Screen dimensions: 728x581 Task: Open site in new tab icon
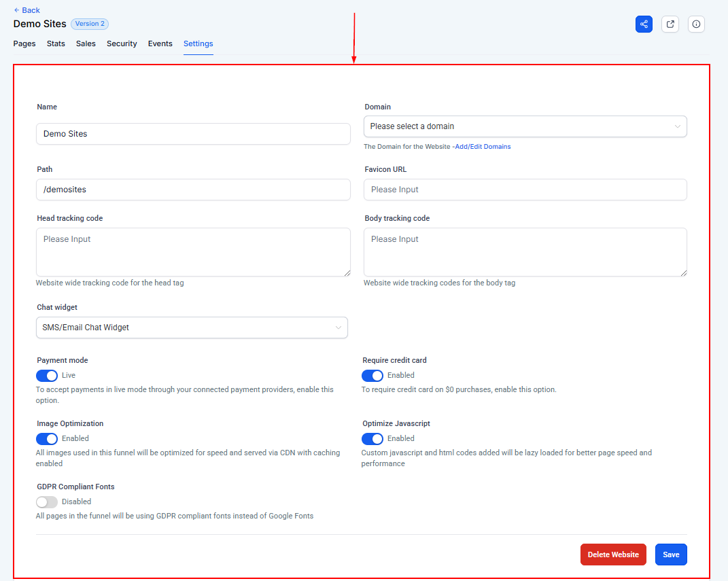click(670, 24)
